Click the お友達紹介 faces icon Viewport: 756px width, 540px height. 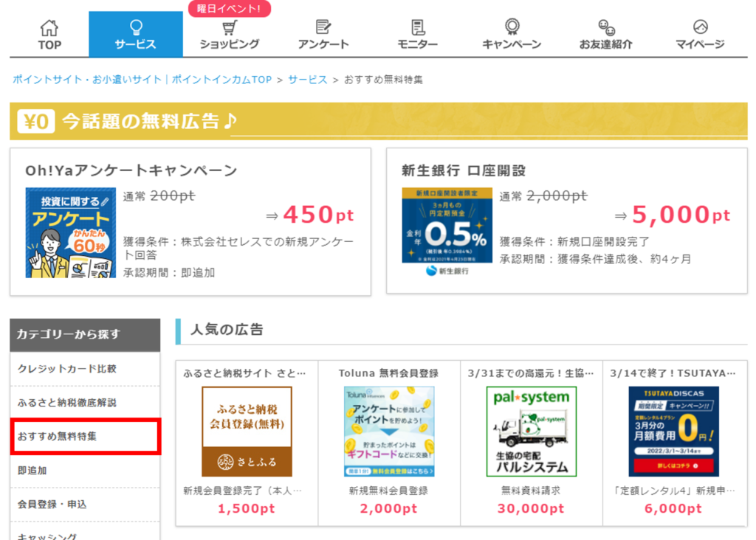[606, 27]
